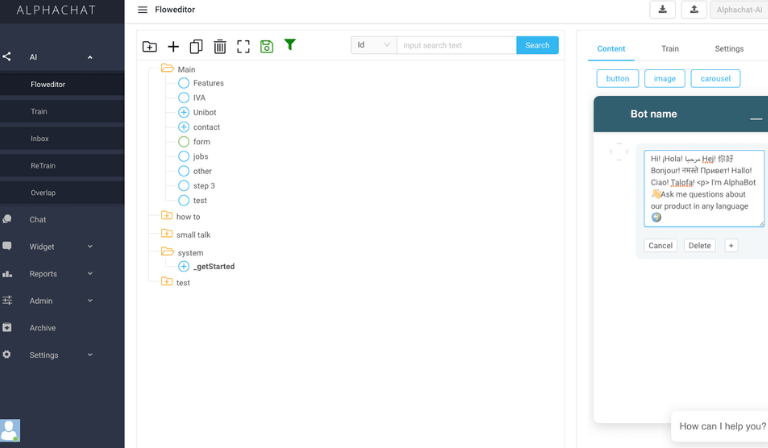Click the Settings gear icon in sidebar
The image size is (768, 448).
pos(6,354)
